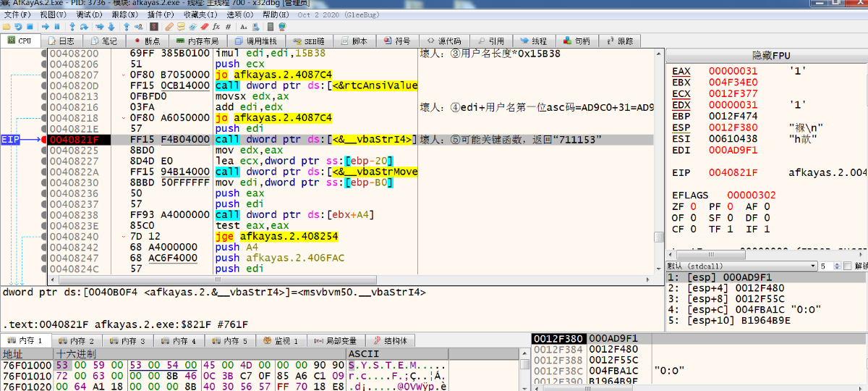The width and height of the screenshot is (868, 391).
Task: Open the 默认 (stdcall) calling convention dropdown
Action: click(741, 266)
